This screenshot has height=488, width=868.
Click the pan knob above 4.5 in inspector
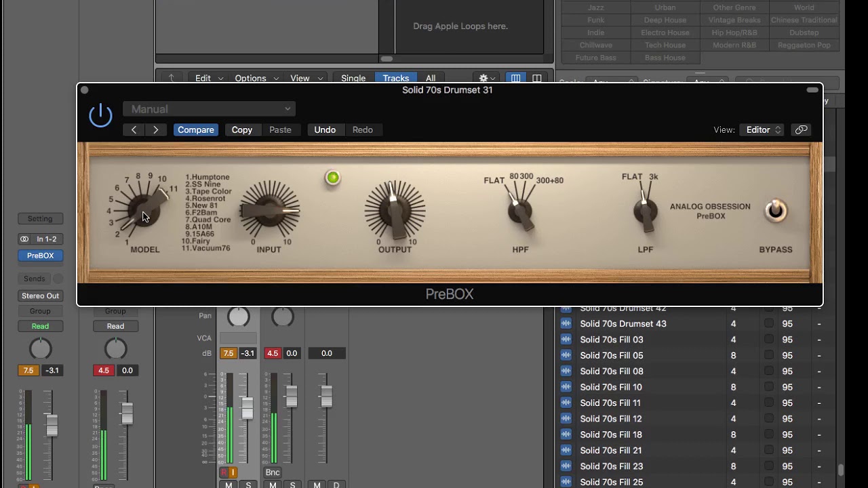[115, 349]
